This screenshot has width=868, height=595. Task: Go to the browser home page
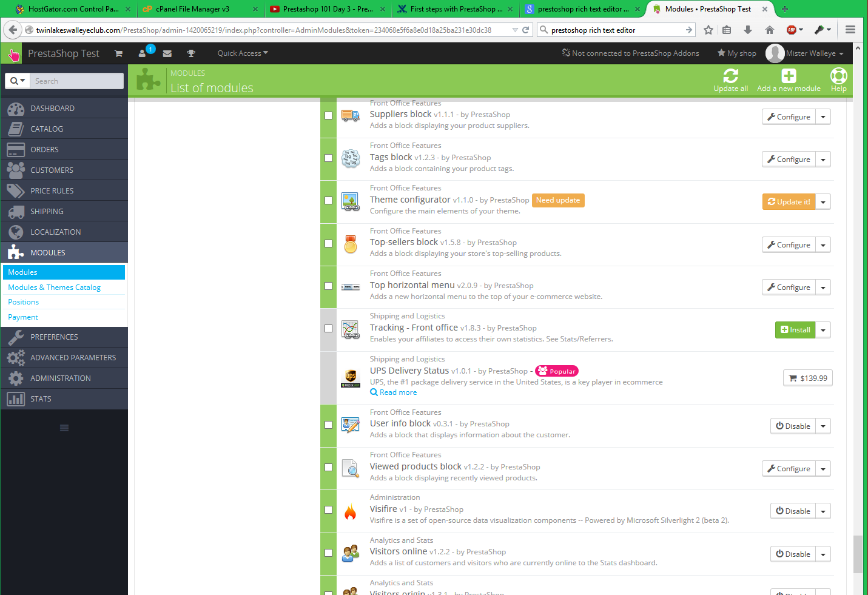tap(770, 30)
